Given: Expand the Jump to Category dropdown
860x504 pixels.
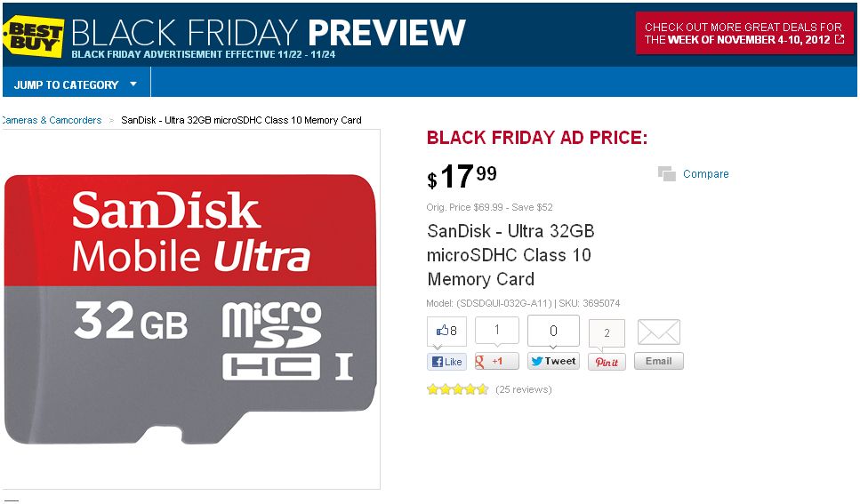Looking at the screenshot, I should [x=76, y=84].
